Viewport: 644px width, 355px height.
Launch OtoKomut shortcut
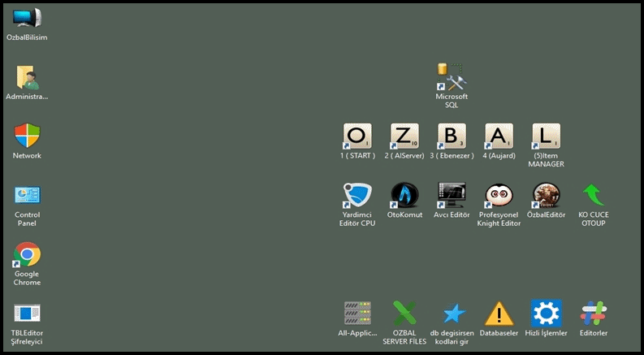[x=404, y=196]
